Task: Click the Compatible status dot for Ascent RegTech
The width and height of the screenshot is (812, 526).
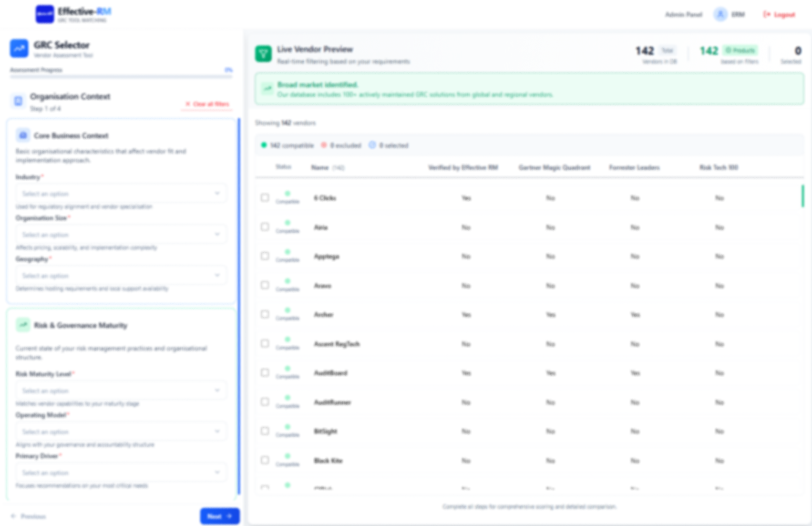Action: coord(287,339)
